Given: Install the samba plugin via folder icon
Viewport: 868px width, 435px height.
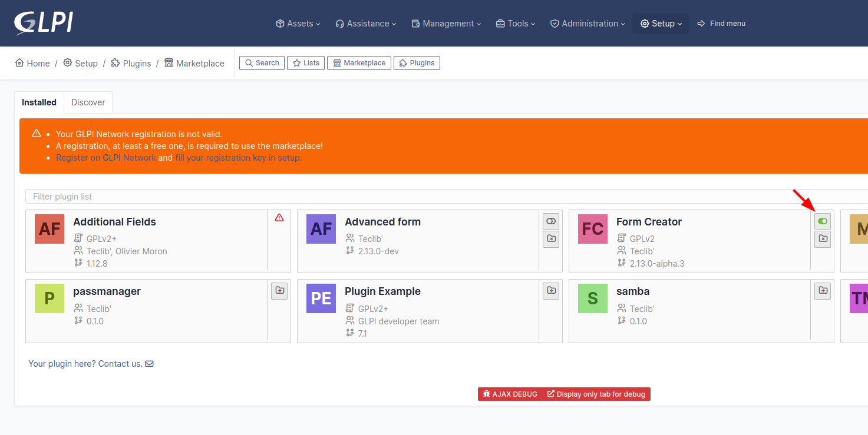Looking at the screenshot, I should [822, 290].
